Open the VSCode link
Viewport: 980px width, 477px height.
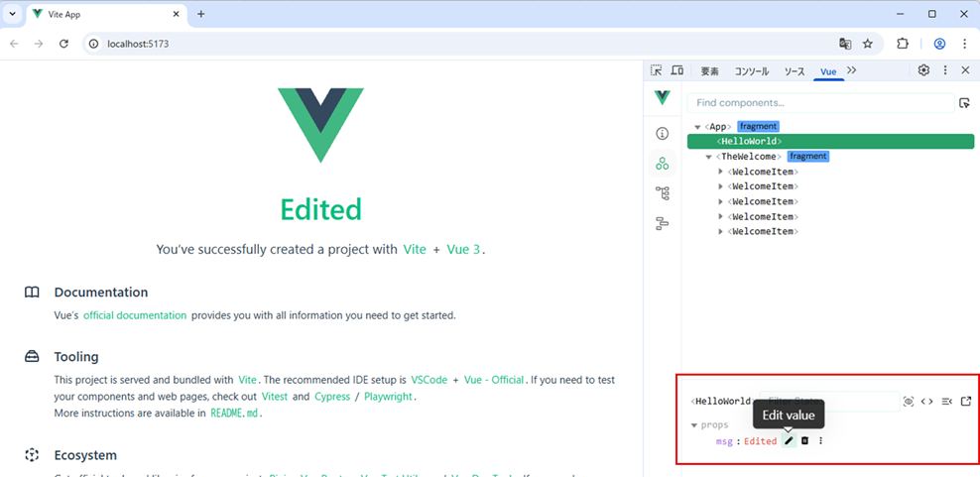429,380
